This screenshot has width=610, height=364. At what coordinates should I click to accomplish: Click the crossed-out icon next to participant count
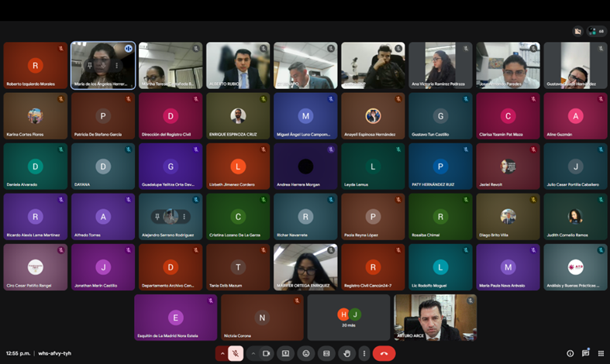[x=577, y=31]
